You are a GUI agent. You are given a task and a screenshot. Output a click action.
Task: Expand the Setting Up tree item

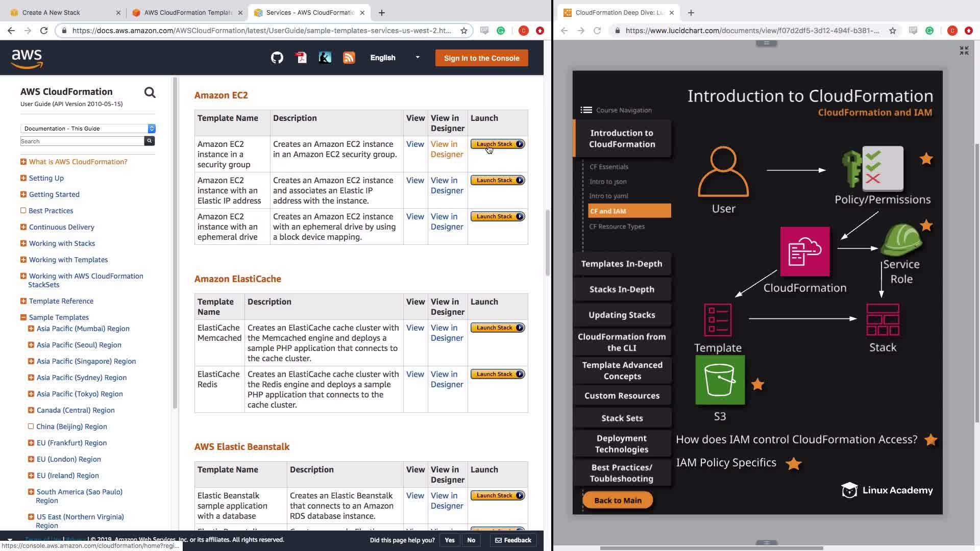[x=23, y=178]
